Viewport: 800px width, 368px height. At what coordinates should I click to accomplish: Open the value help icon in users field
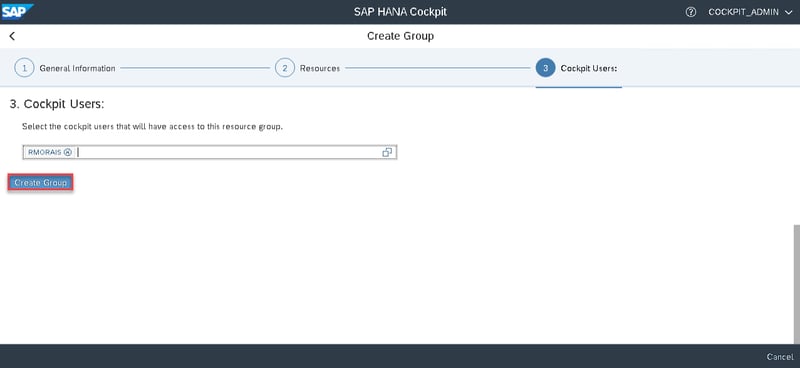[387, 152]
